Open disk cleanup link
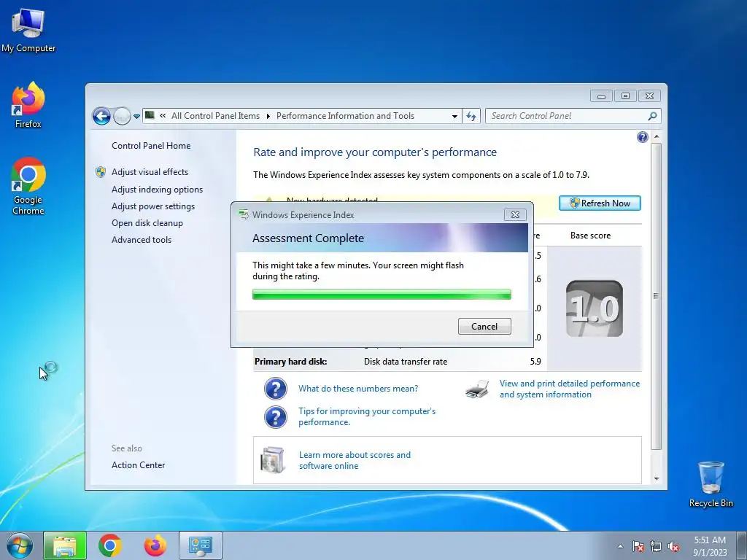 coord(147,223)
